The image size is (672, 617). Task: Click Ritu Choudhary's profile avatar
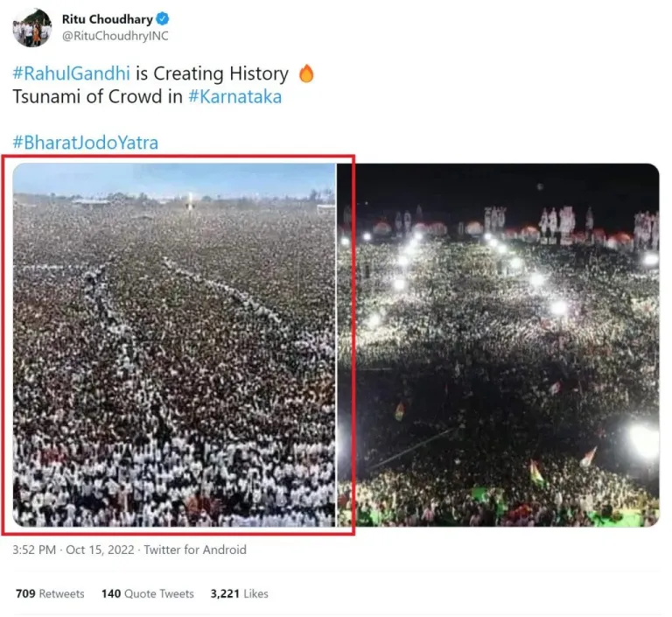pyautogui.click(x=31, y=27)
